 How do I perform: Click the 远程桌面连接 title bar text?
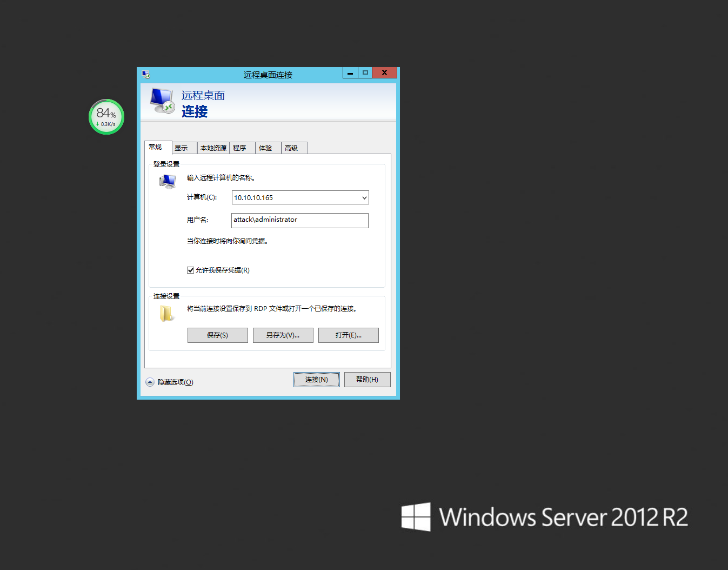(268, 75)
